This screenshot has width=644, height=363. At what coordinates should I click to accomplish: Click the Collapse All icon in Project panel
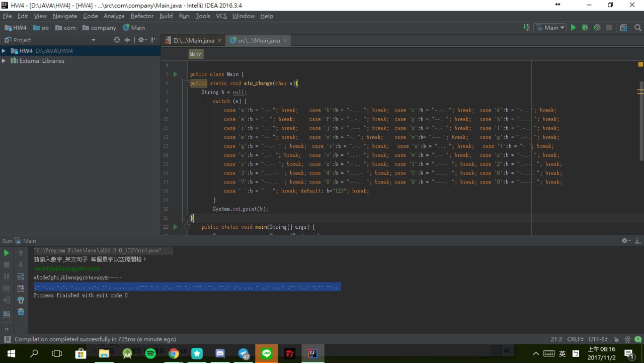[x=127, y=40]
